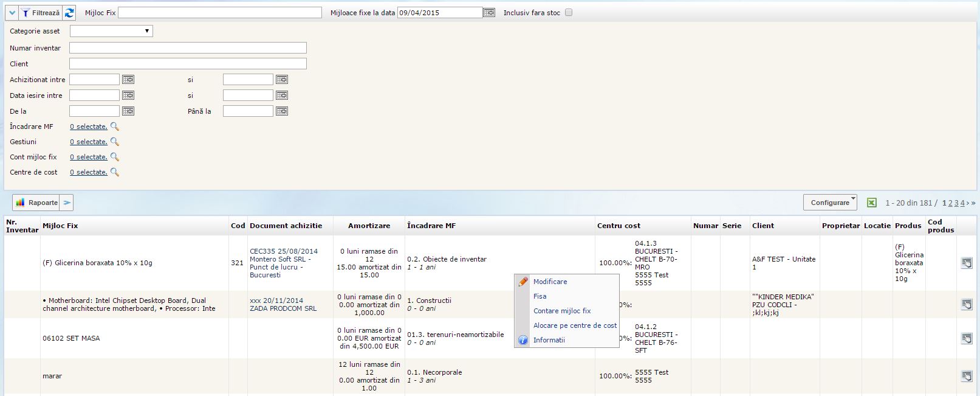Choose Contare mijloc fix menu entry
This screenshot has width=980, height=396.
[x=561, y=311]
